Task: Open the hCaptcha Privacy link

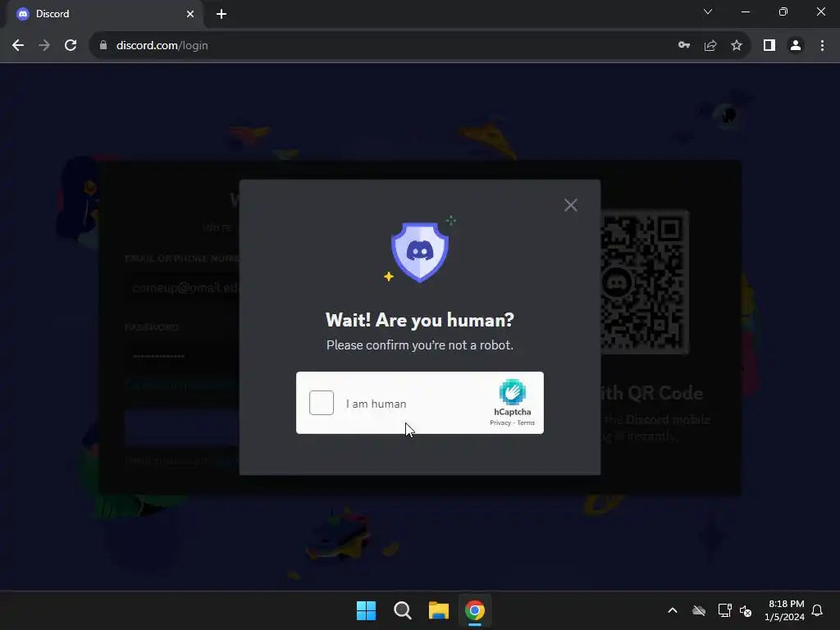Action: [500, 422]
